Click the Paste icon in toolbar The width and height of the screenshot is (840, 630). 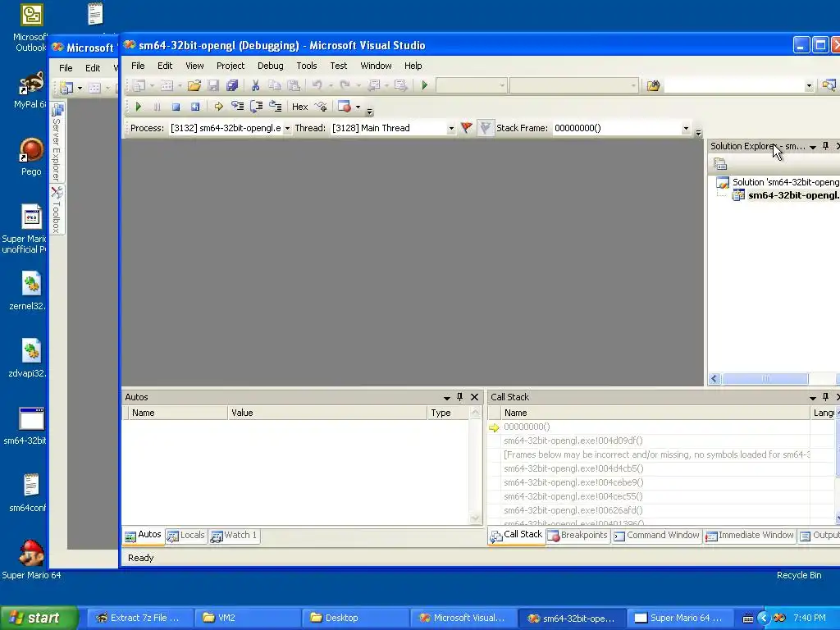point(294,85)
